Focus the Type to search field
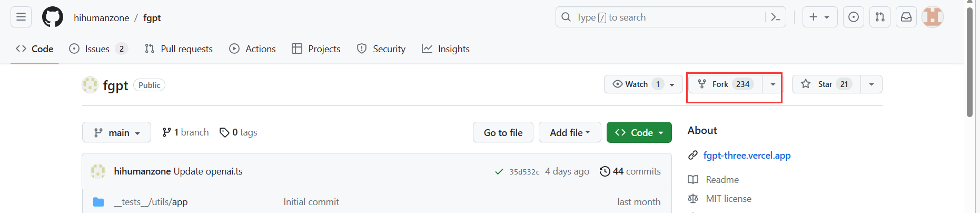Viewport: 980px width, 213px height. 660,17
